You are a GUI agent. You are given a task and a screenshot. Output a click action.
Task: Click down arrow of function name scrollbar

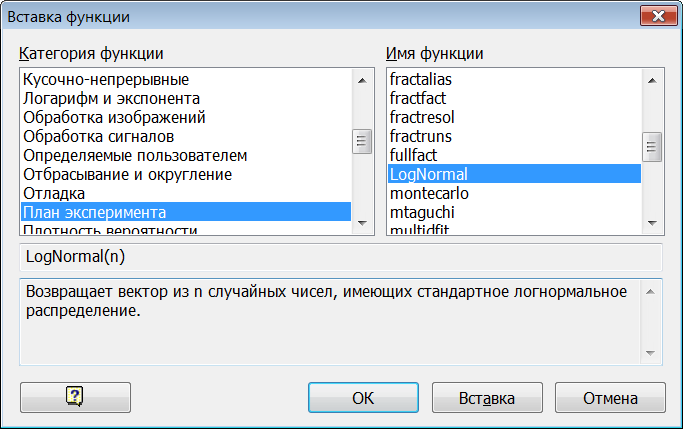pyautogui.click(x=652, y=223)
